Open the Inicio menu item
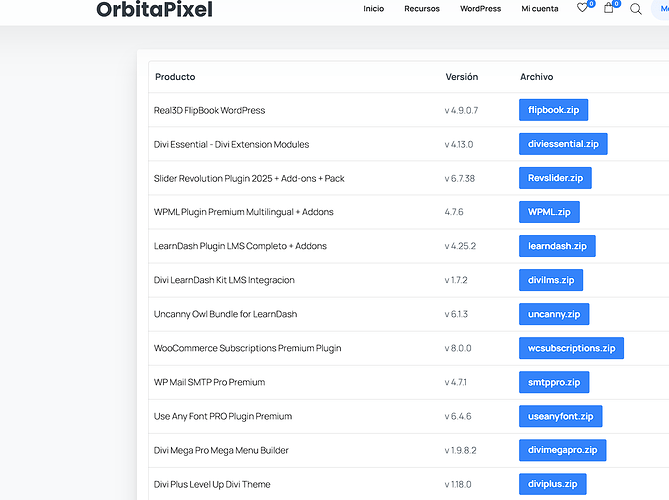Screen dimensions: 669x500 [x=373, y=9]
